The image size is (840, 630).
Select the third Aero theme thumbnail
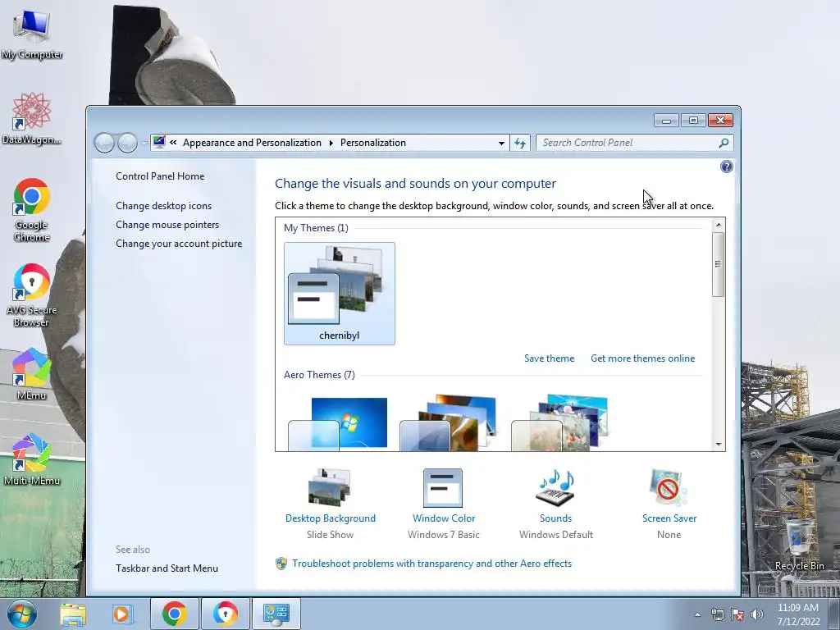pyautogui.click(x=560, y=423)
